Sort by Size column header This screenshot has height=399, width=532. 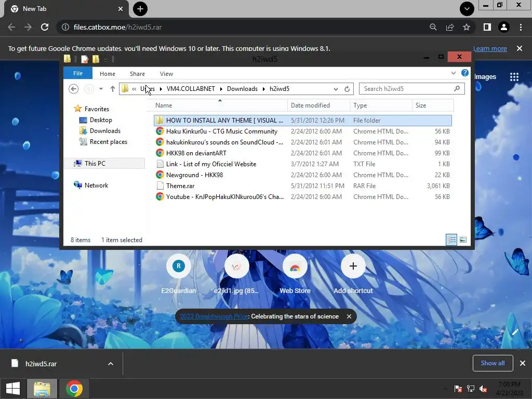click(433, 105)
